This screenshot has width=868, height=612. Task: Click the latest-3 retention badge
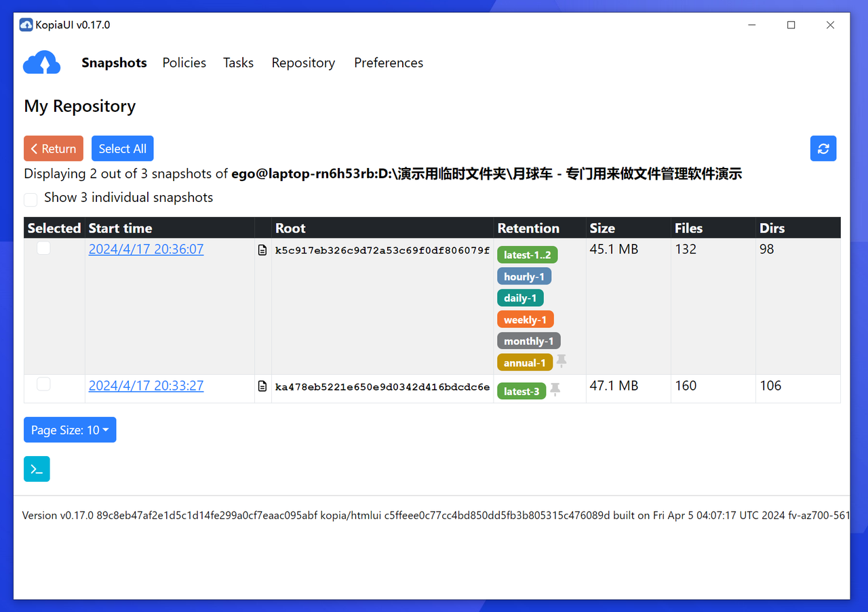point(521,391)
